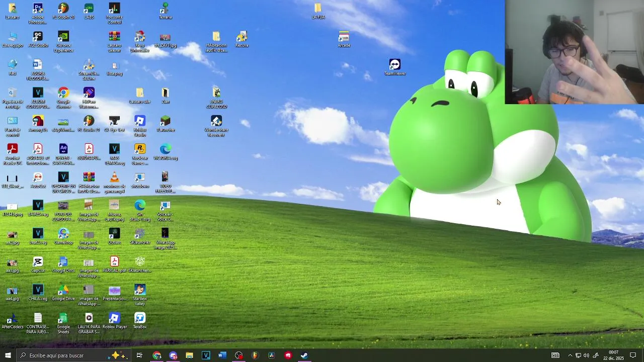Click the Voice.ai Voice Changer shortcut
The height and width of the screenshot is (362, 644).
(166, 210)
